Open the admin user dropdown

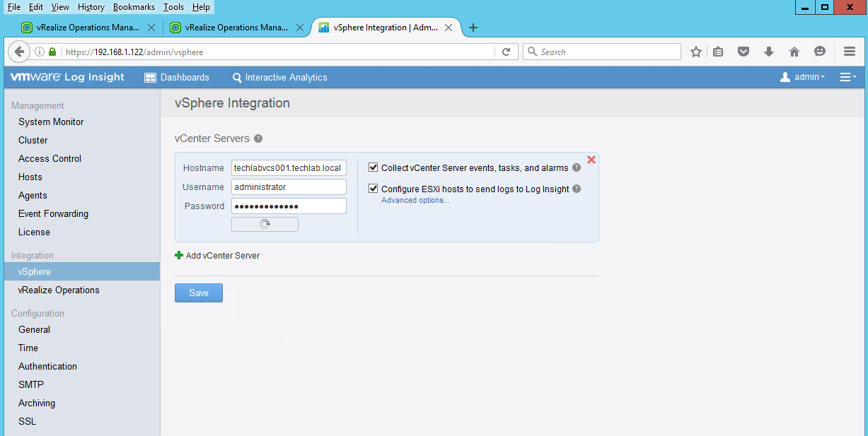pyautogui.click(x=802, y=77)
